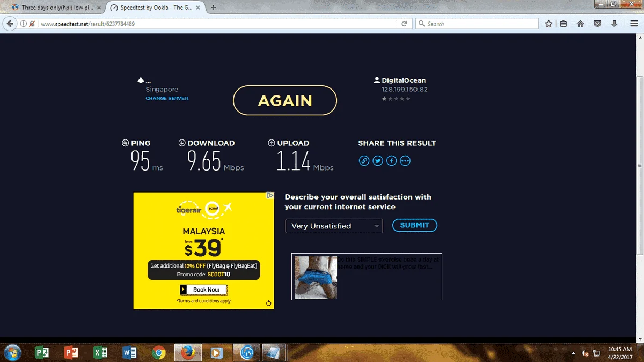
Task: Submit the satisfaction survey
Action: 415,225
